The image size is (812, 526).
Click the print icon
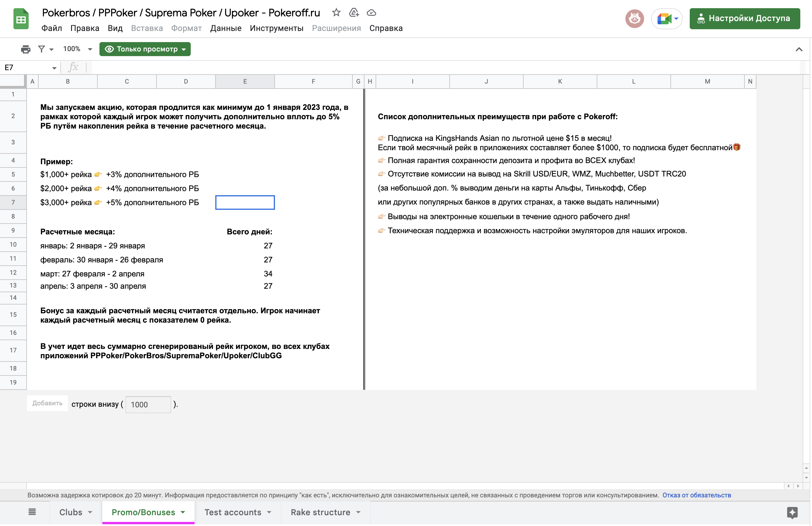25,49
